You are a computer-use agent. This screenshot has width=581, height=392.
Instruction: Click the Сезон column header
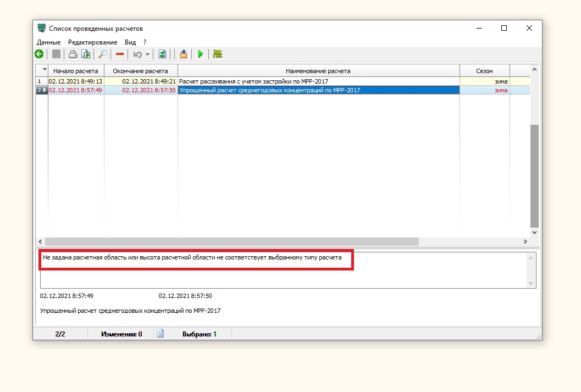(484, 71)
